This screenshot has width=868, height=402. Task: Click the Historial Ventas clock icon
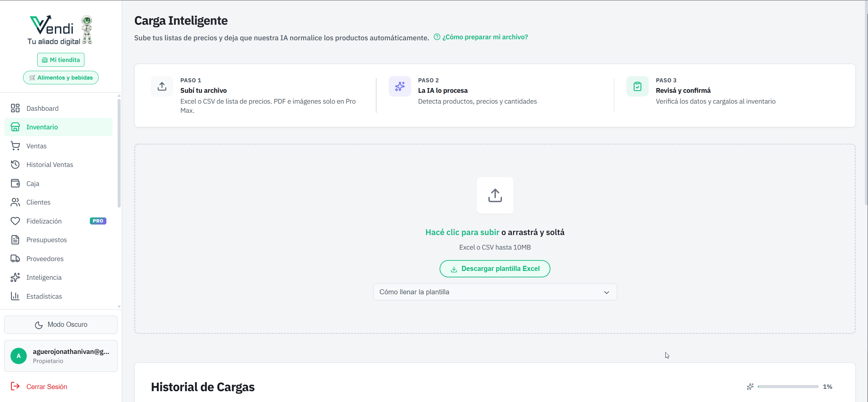pyautogui.click(x=15, y=165)
